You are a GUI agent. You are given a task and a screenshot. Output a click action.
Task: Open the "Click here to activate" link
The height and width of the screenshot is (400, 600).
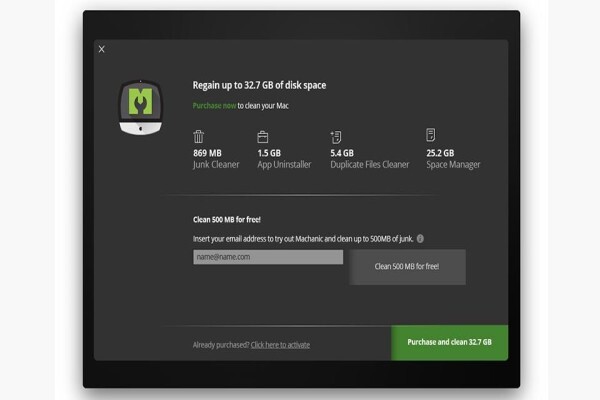[x=280, y=345]
